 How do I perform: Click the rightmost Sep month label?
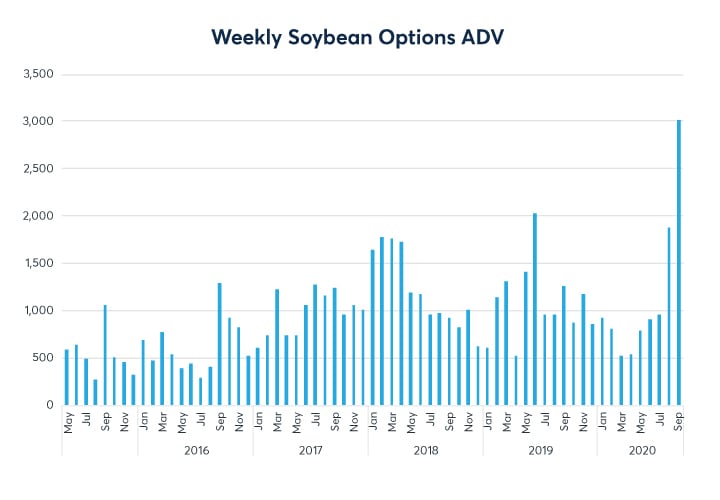pos(679,420)
